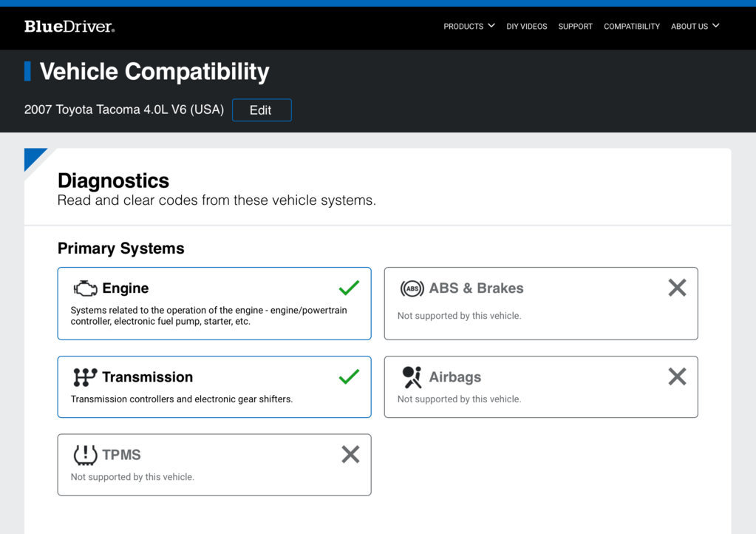
Task: Expand the Products chevron arrow
Action: [x=491, y=26]
